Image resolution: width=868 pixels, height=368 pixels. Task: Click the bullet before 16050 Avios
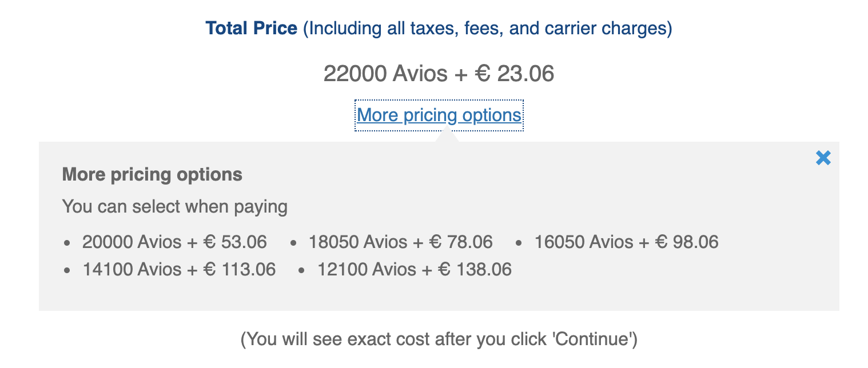click(519, 243)
